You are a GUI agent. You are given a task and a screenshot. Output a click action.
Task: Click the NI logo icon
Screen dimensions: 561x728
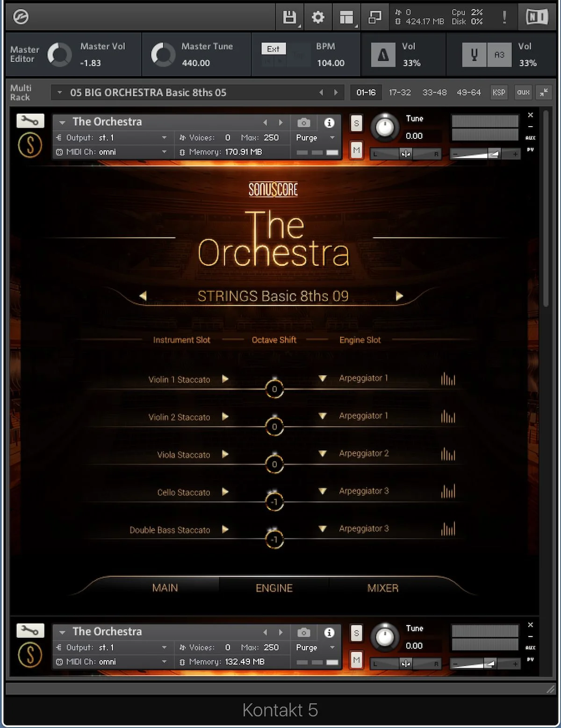(x=536, y=17)
